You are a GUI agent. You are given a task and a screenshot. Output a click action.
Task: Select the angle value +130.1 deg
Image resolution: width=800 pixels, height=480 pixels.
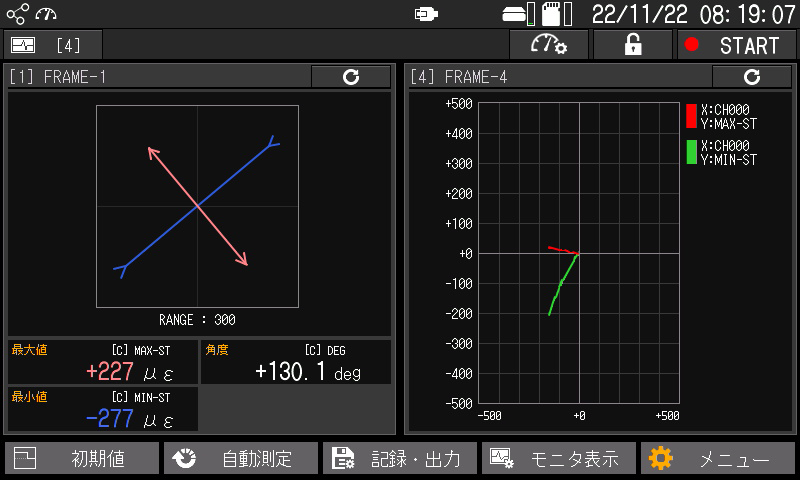[308, 372]
